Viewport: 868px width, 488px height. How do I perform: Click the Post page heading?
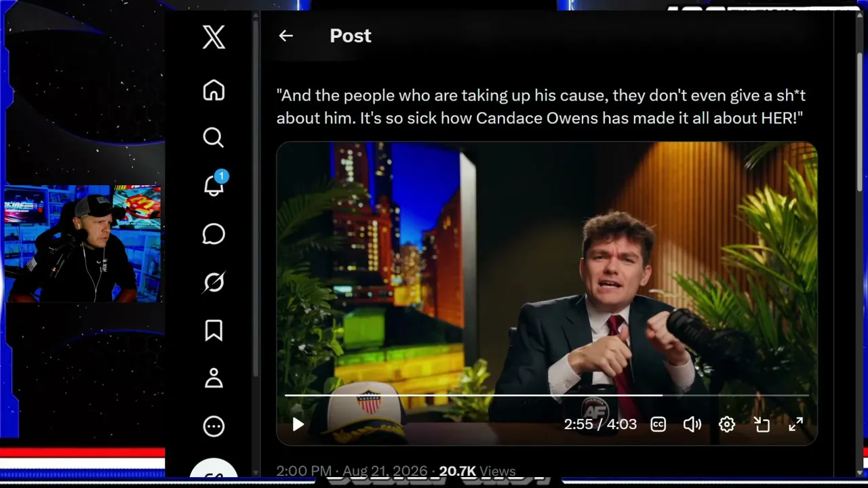point(351,36)
